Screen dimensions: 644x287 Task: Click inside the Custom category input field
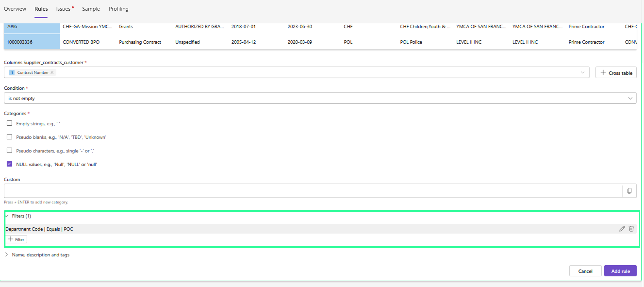point(312,191)
